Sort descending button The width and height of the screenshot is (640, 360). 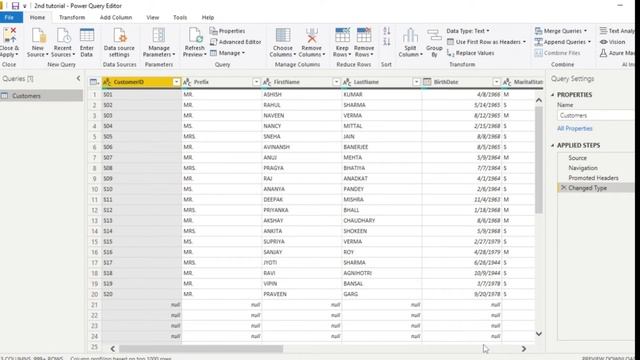pos(387,42)
